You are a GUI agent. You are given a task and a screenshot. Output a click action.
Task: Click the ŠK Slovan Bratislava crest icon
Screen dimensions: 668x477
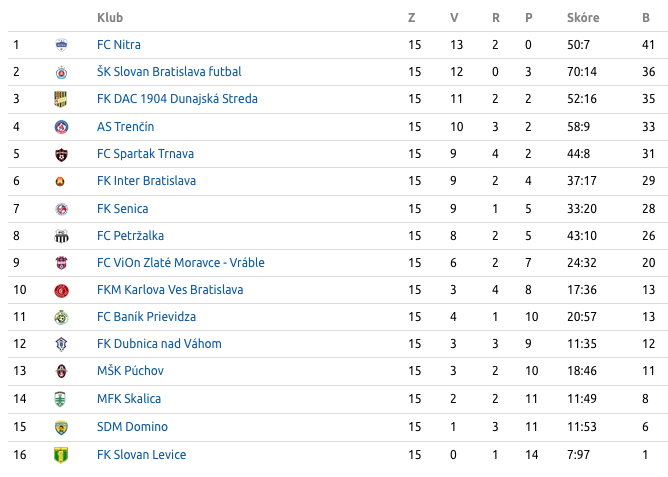pos(61,72)
